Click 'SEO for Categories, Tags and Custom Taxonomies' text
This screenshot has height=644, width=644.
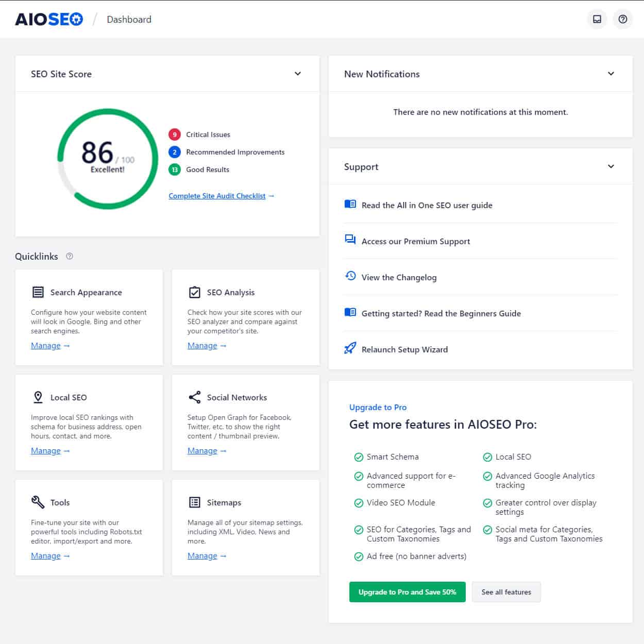419,534
